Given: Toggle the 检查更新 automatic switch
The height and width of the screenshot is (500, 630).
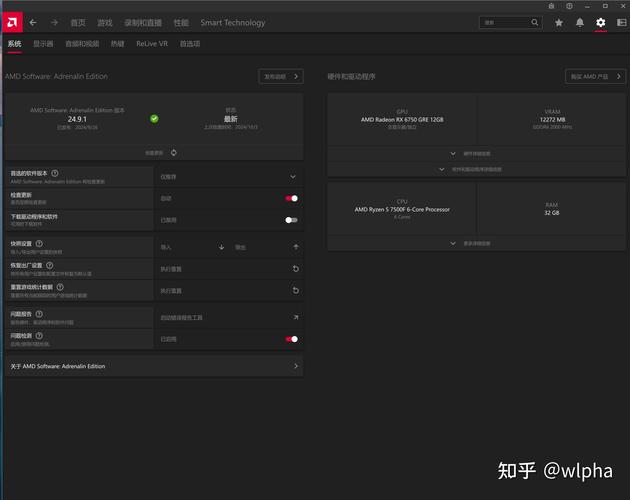Looking at the screenshot, I should (x=291, y=198).
